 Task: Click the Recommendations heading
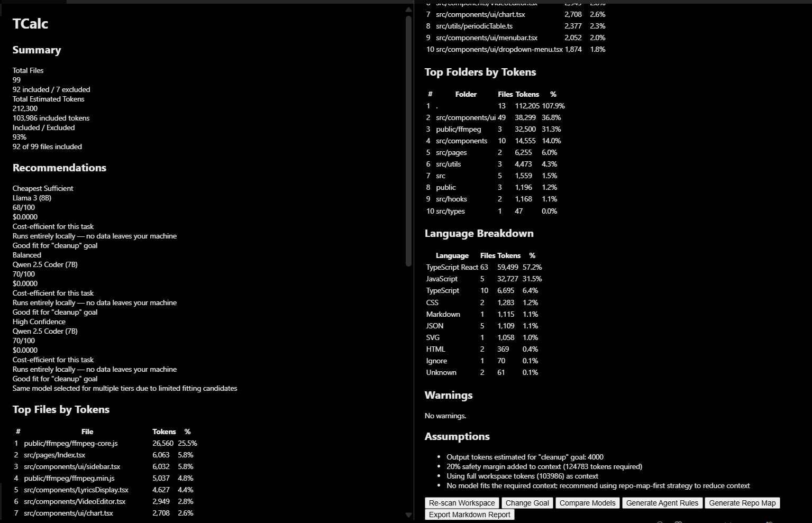coord(59,168)
